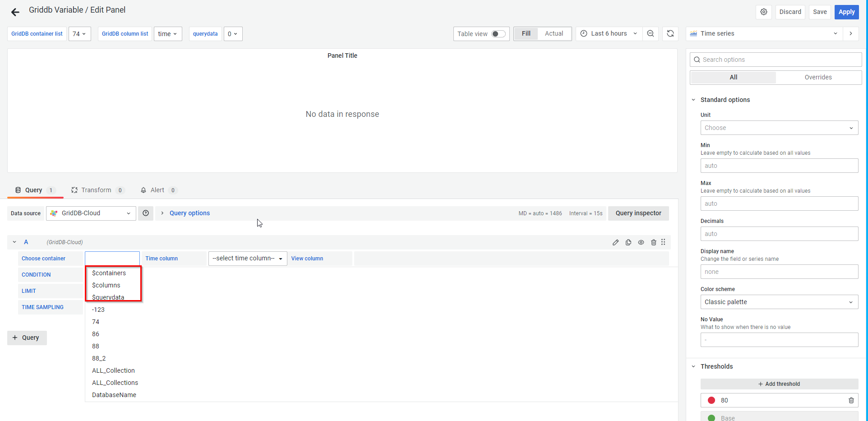Delete query A with trash icon
Image resolution: width=868 pixels, height=421 pixels.
[653, 243]
